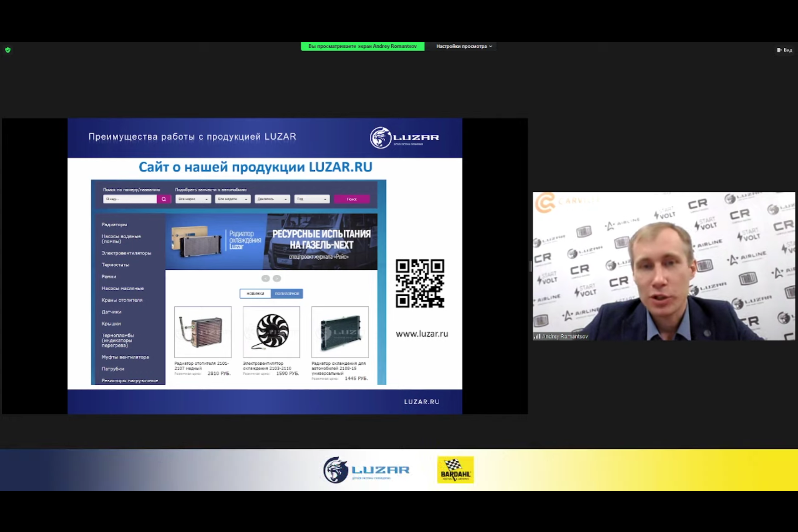Open Резисторы нагрузочные category
This screenshot has width=798, height=532.
(130, 381)
